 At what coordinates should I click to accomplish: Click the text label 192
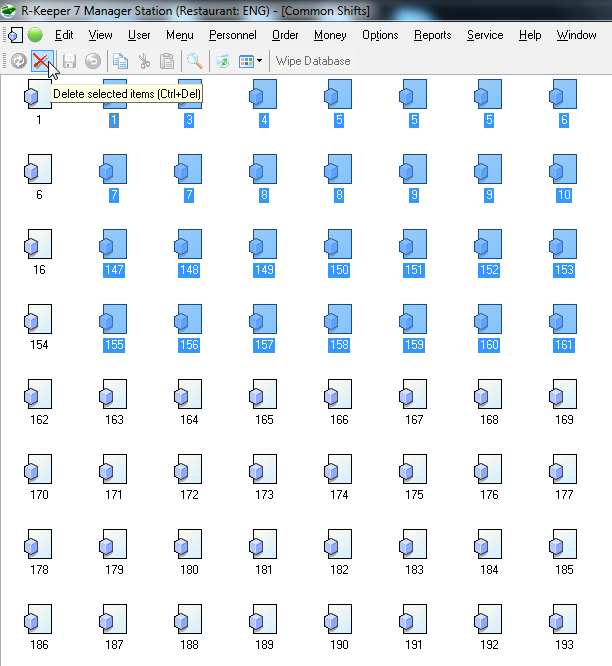489,645
